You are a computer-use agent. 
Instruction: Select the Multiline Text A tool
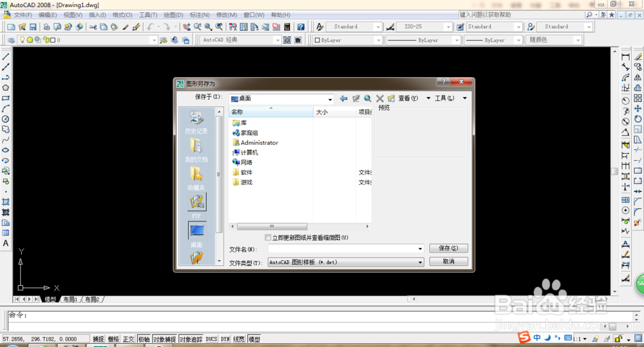click(6, 243)
